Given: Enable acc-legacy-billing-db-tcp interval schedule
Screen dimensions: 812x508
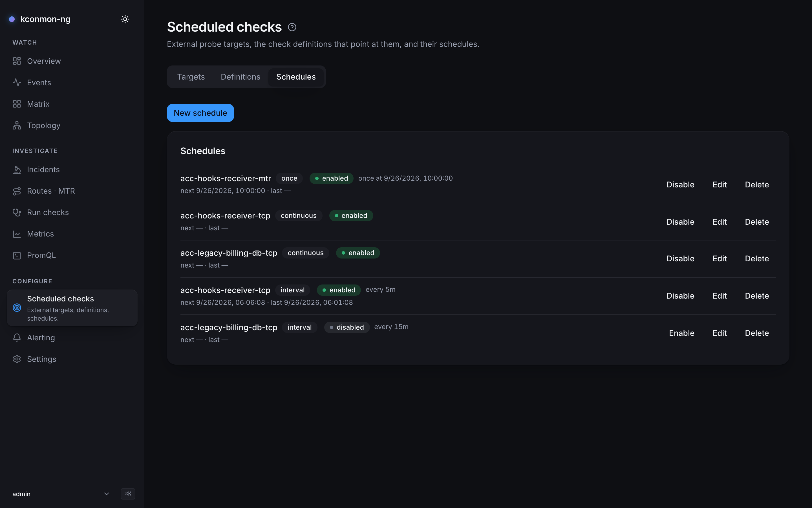Looking at the screenshot, I should (681, 333).
